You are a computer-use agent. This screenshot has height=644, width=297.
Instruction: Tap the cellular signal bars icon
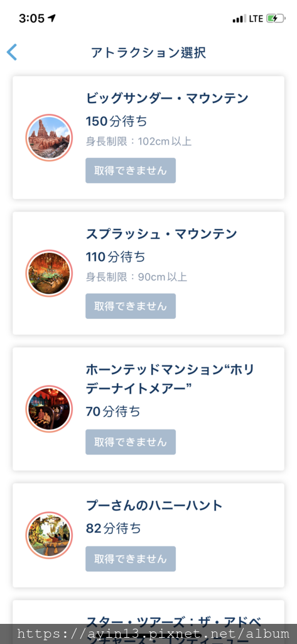pos(239,19)
